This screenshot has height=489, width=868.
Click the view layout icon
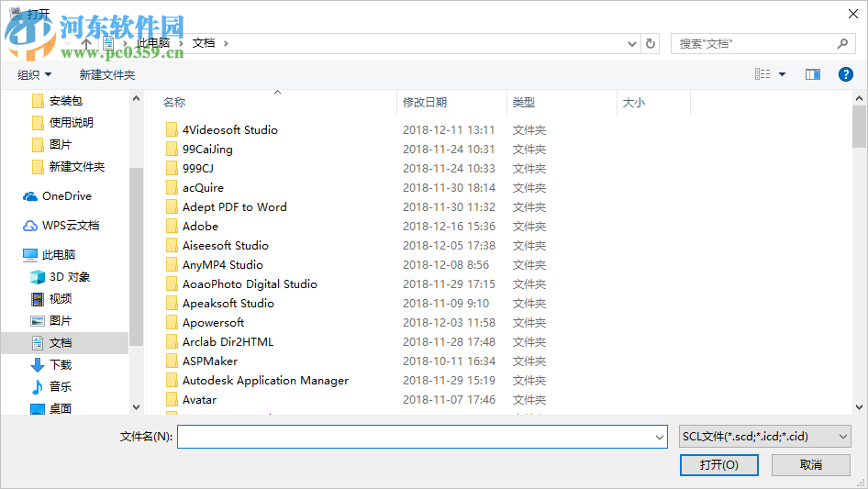point(762,74)
